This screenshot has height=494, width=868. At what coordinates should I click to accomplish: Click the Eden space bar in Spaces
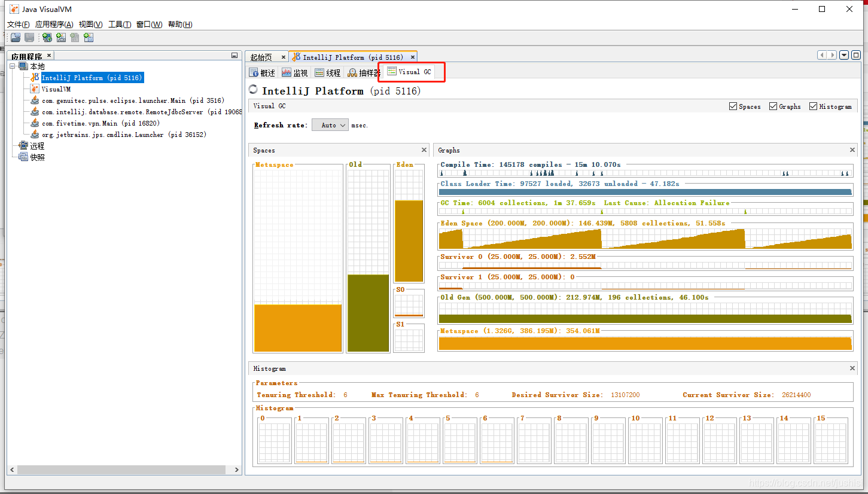pyautogui.click(x=409, y=240)
